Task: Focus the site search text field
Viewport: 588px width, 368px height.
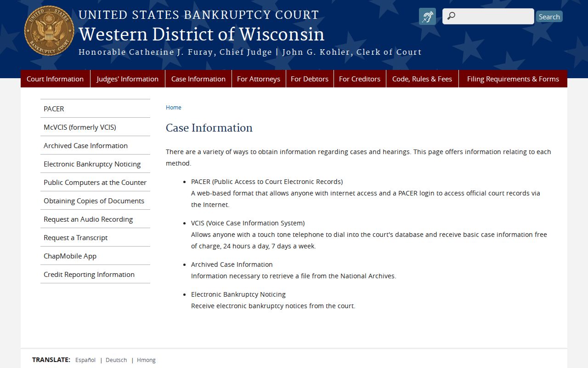Action: coord(488,17)
